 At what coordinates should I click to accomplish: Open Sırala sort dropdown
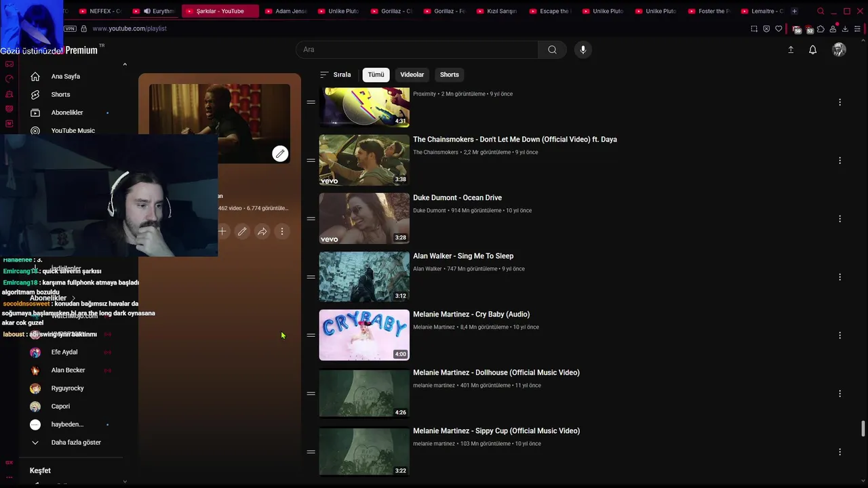tap(336, 75)
